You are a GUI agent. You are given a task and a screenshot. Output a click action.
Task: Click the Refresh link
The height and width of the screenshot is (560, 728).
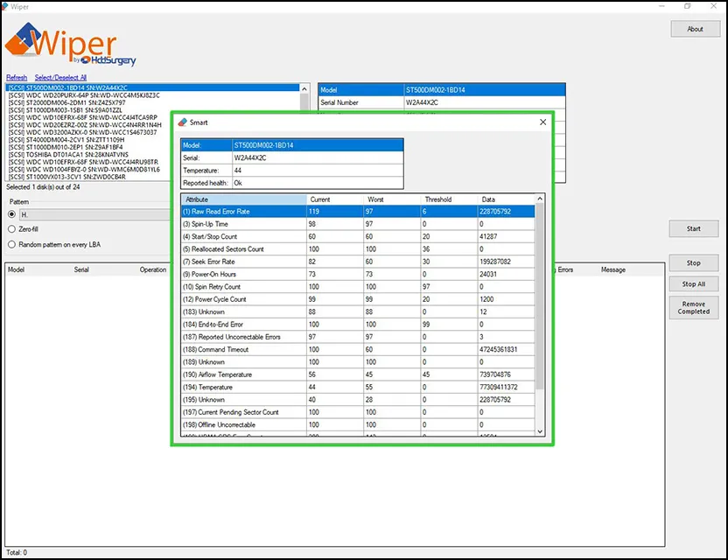[17, 78]
